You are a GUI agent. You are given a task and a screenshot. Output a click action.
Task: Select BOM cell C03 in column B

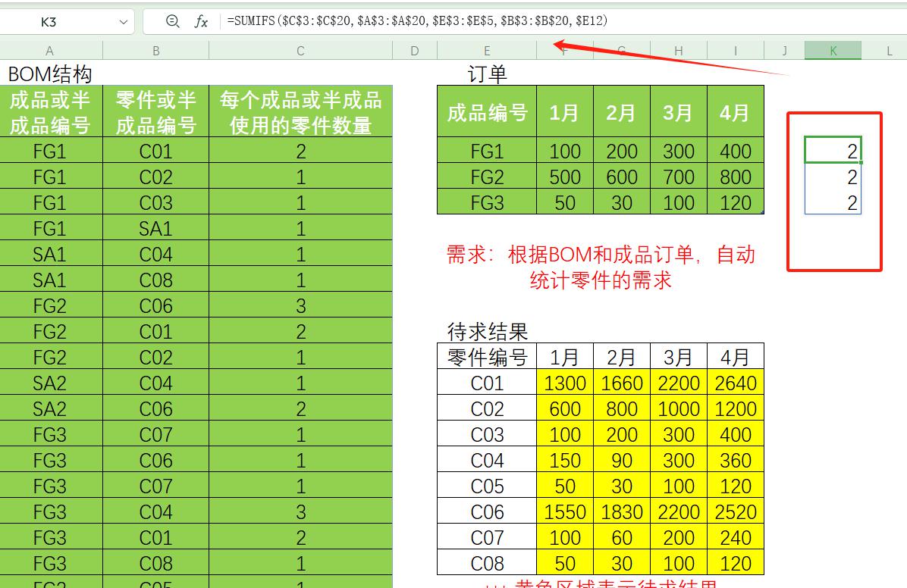[155, 202]
